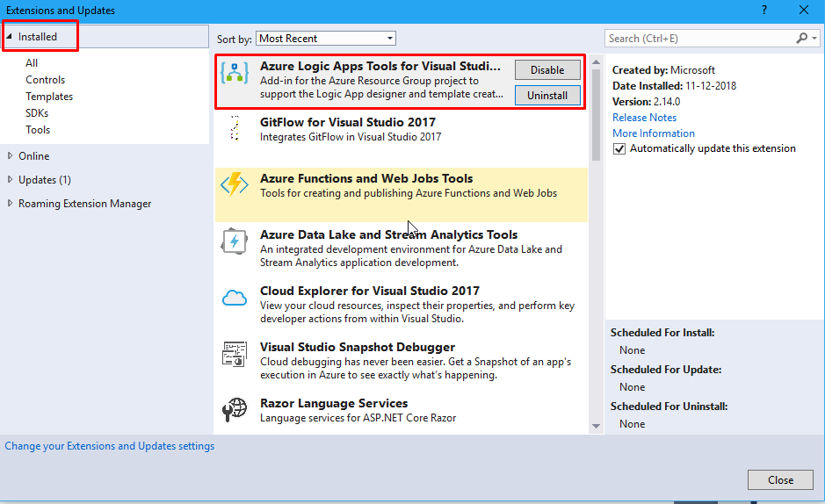Expand the Roaming Extension Manager node

(x=10, y=203)
